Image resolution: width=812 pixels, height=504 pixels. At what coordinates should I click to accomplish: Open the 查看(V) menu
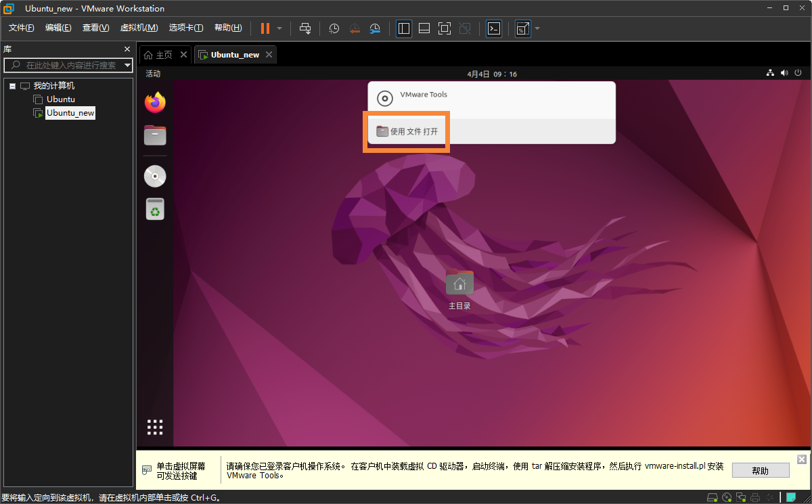point(95,28)
